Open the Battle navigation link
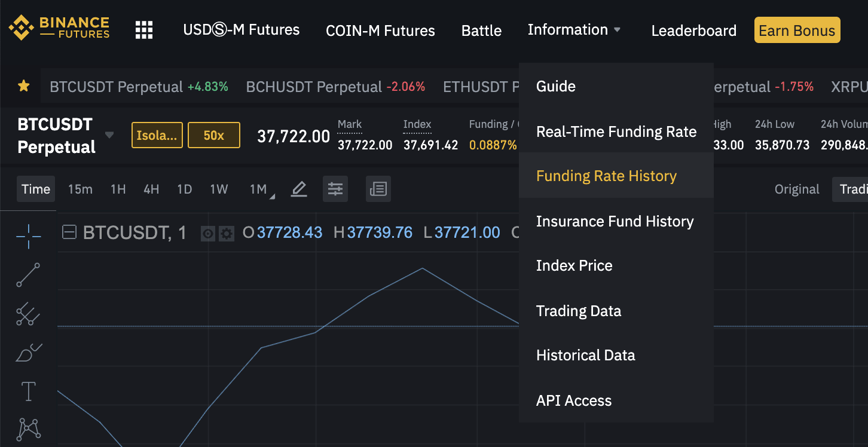The image size is (868, 447). 481,30
